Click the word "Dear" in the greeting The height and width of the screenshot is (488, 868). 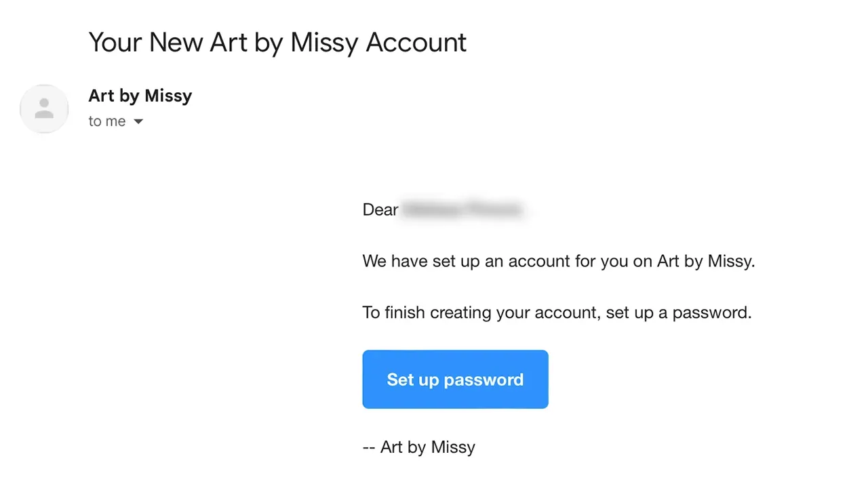click(x=380, y=209)
